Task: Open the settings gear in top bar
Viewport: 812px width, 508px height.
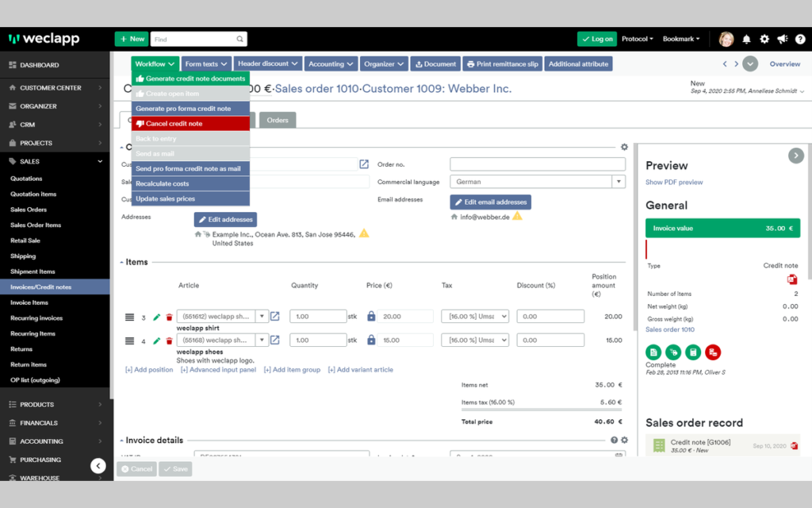Action: 764,39
